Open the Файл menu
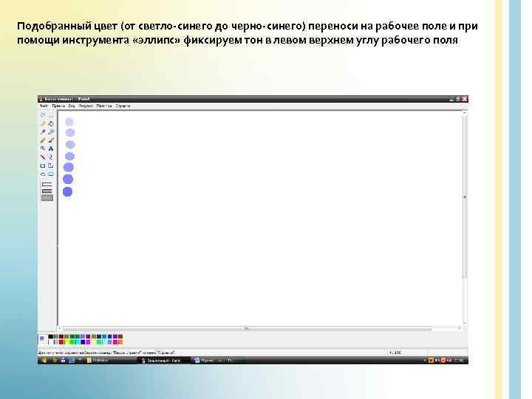The width and height of the screenshot is (532, 399). coord(44,106)
